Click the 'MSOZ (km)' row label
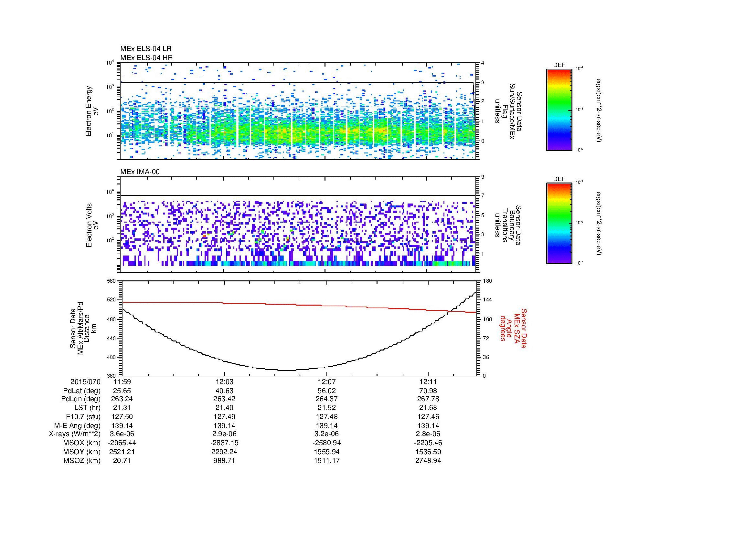The width and height of the screenshot is (756, 534). tap(82, 461)
